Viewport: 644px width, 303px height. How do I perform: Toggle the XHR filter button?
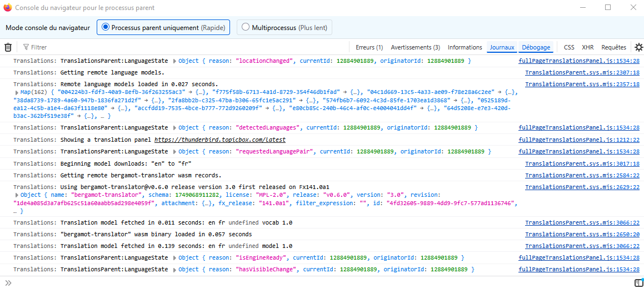(x=587, y=47)
